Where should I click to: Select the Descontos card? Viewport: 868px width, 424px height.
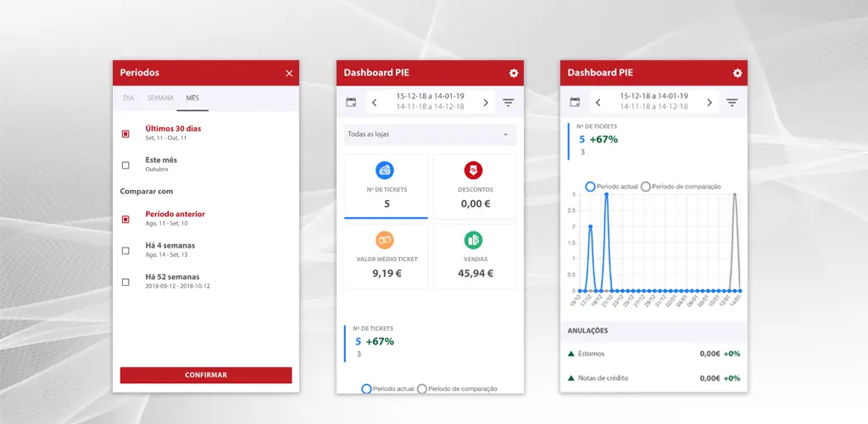coord(475,187)
